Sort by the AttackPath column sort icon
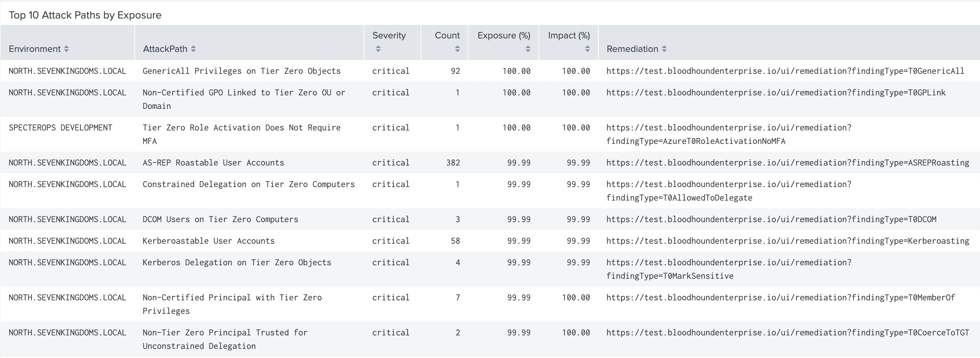 [x=193, y=49]
